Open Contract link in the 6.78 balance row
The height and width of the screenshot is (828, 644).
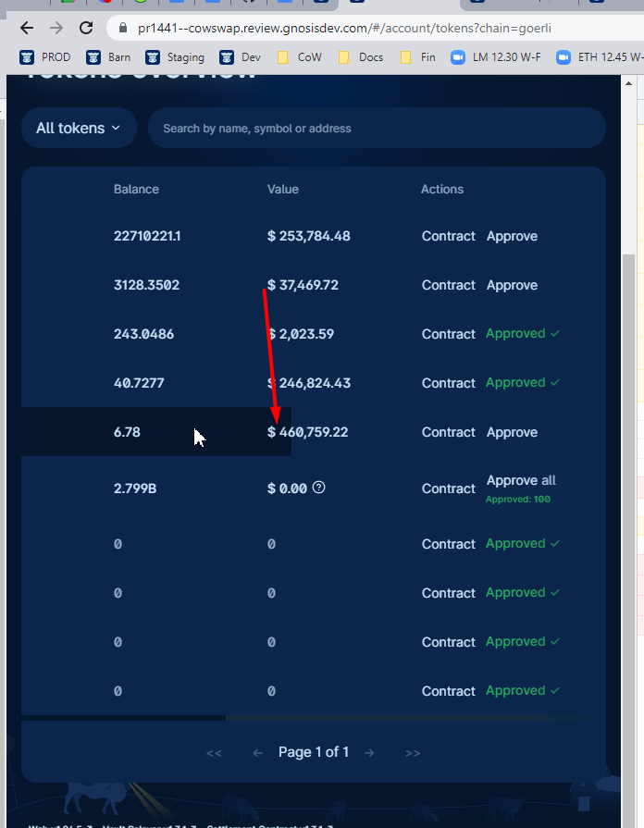(448, 432)
